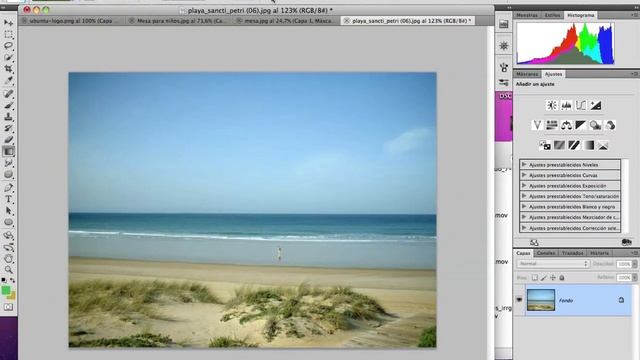This screenshot has height=360, width=640.
Task: Select the Gradient tool
Action: click(x=9, y=151)
